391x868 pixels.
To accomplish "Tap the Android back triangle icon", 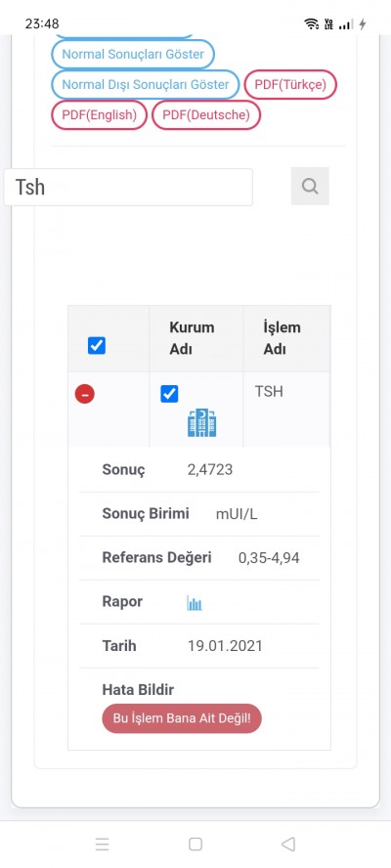I will [288, 844].
